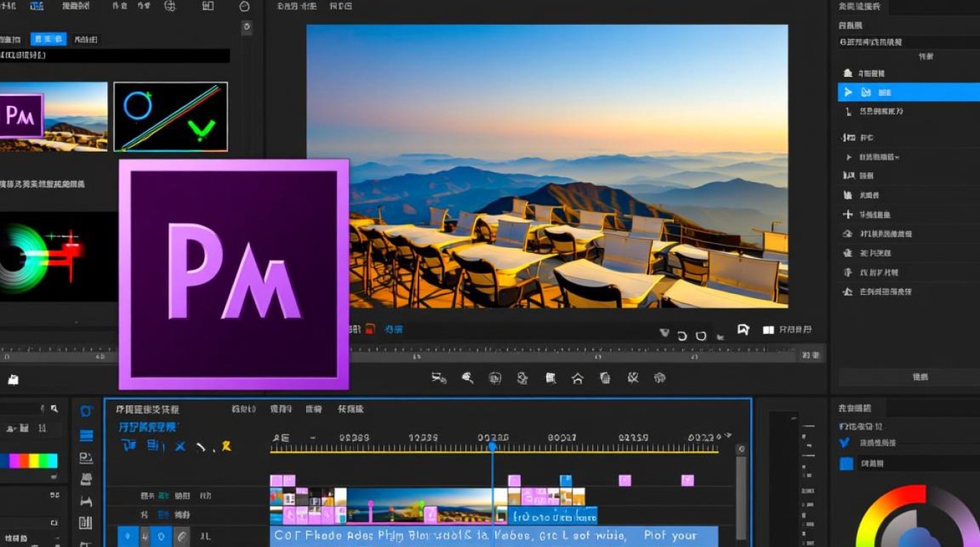Toggle the blue checkmark in bottom-right panel
This screenshot has width=980, height=547.
click(845, 443)
